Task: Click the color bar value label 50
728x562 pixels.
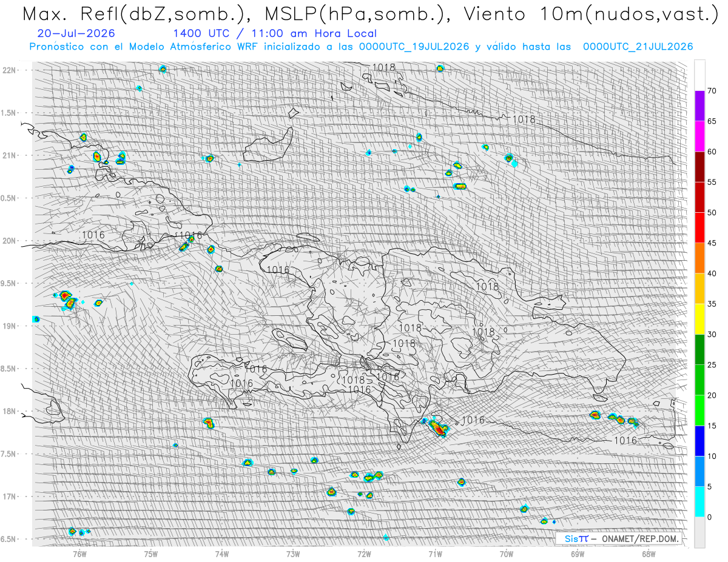Action: point(712,213)
